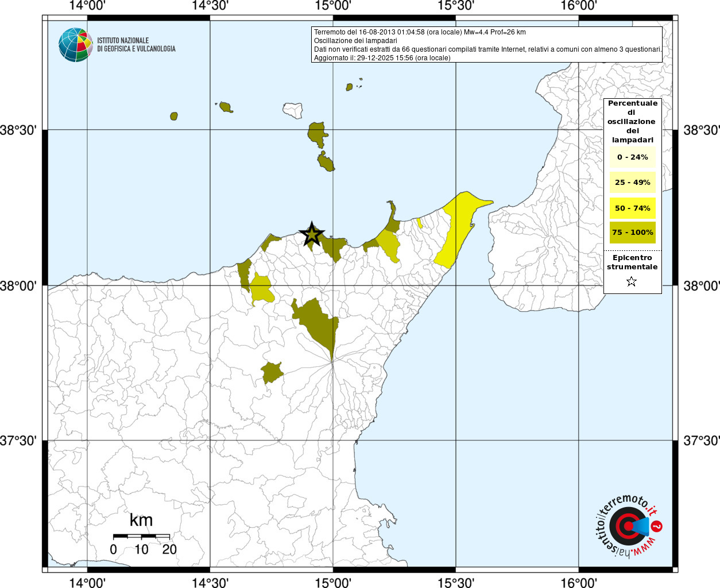Click the 'Percentuale di oscillazione dei lampadari' legend title

point(632,121)
